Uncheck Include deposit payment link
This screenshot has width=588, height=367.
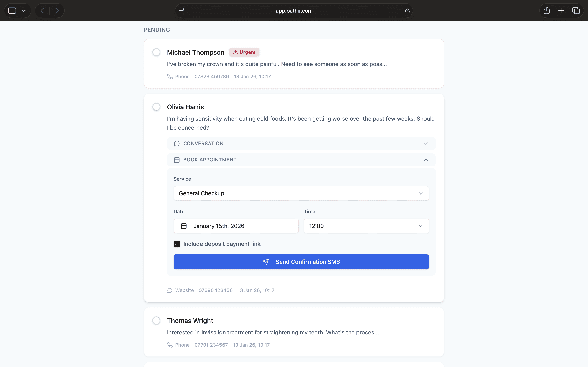coord(177,244)
